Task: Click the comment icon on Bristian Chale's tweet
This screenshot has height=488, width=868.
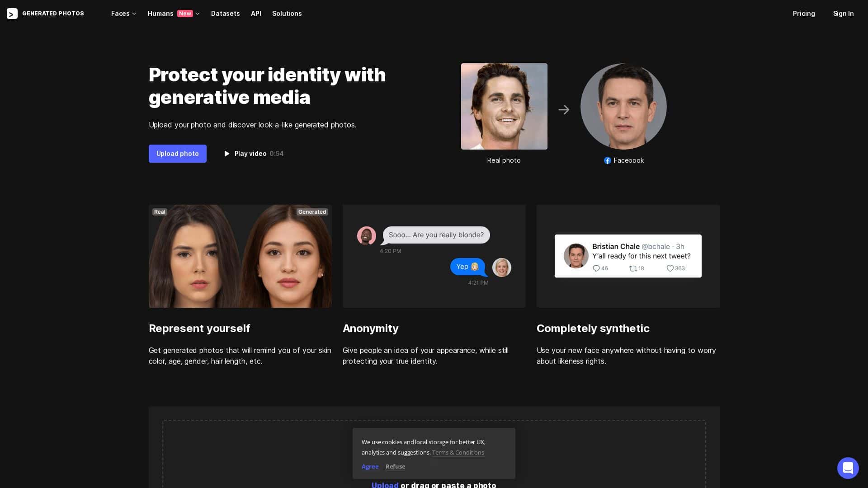Action: (x=596, y=268)
